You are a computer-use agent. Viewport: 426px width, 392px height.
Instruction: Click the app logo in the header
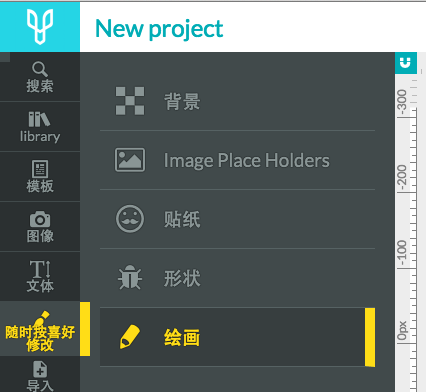pyautogui.click(x=40, y=27)
